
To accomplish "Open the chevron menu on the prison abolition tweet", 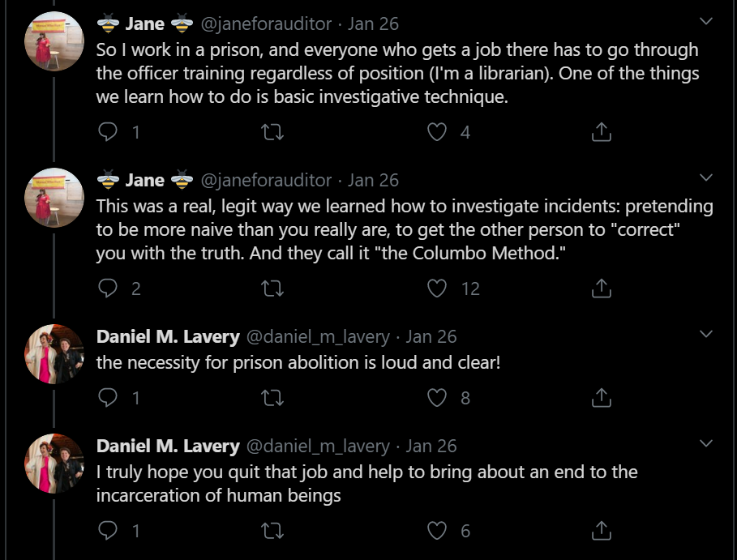I will coord(706,334).
